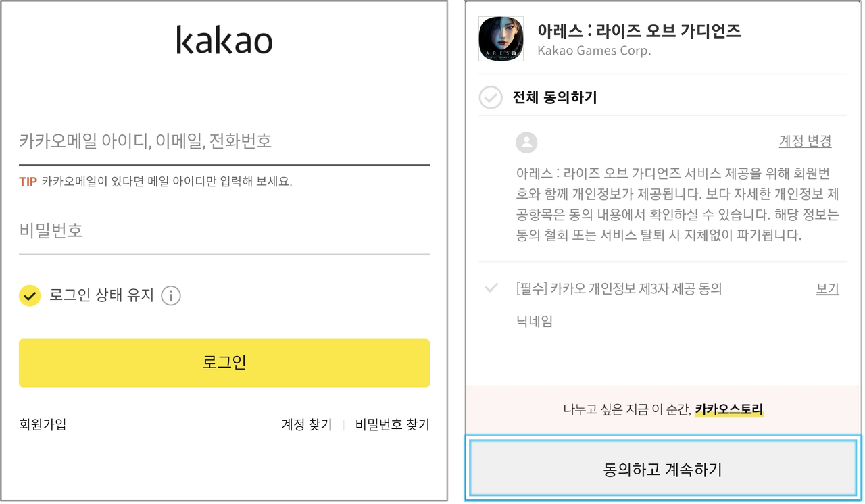Viewport: 865px width, 504px height.
Task: Select the profile person icon under 전체 동의하기
Action: (x=526, y=143)
